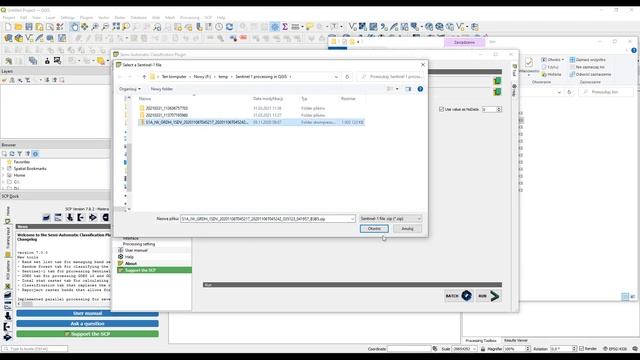This screenshot has width=640, height=360.
Task: Switch to the Processing Toolbox tab
Action: pos(481,340)
